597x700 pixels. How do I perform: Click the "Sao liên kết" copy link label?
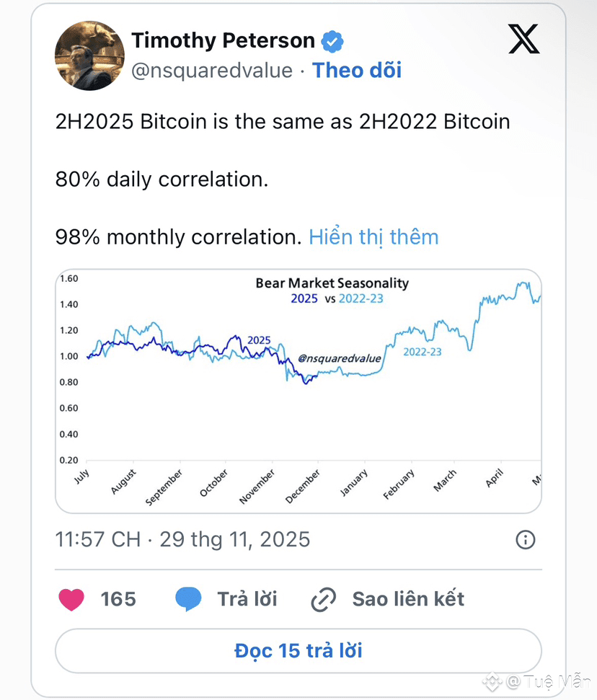click(x=408, y=599)
